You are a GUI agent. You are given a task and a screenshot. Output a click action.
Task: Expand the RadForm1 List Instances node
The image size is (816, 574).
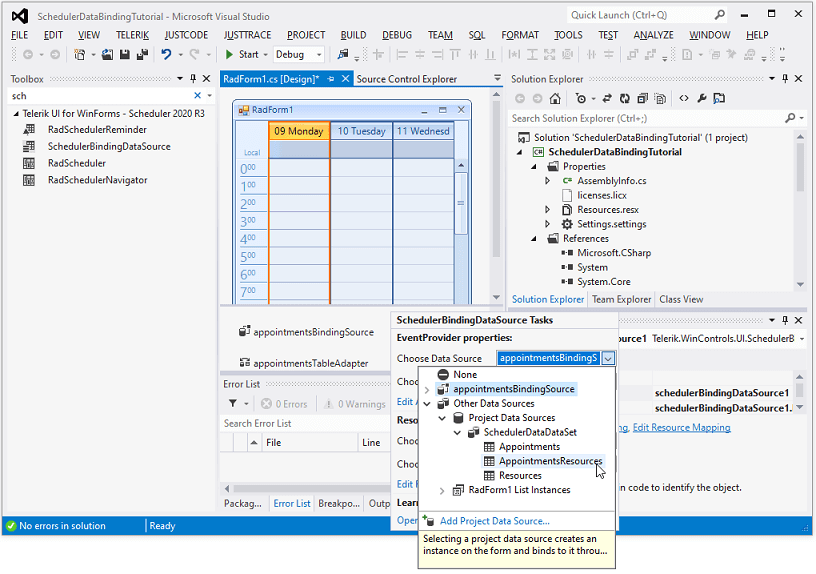442,490
